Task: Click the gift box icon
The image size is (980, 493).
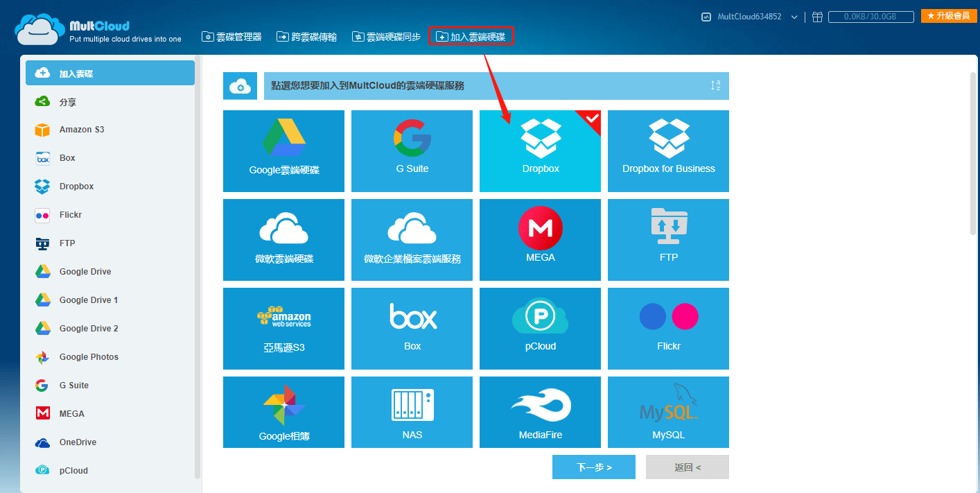Action: coord(818,17)
